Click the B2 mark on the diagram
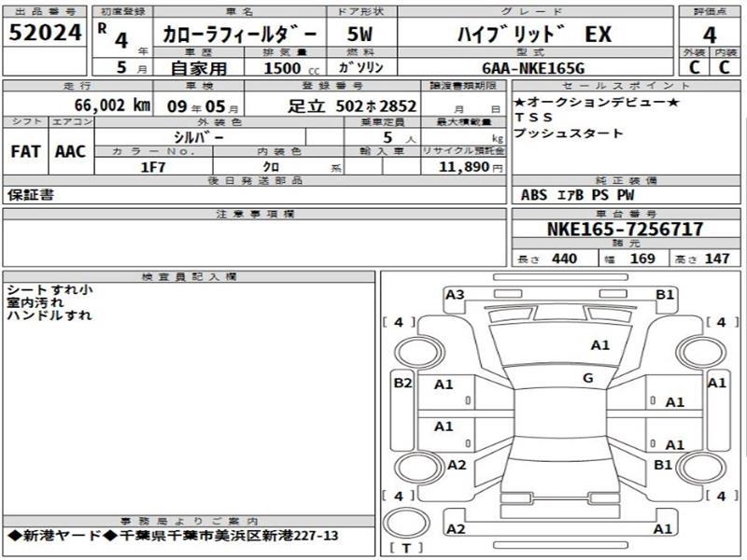 point(402,383)
